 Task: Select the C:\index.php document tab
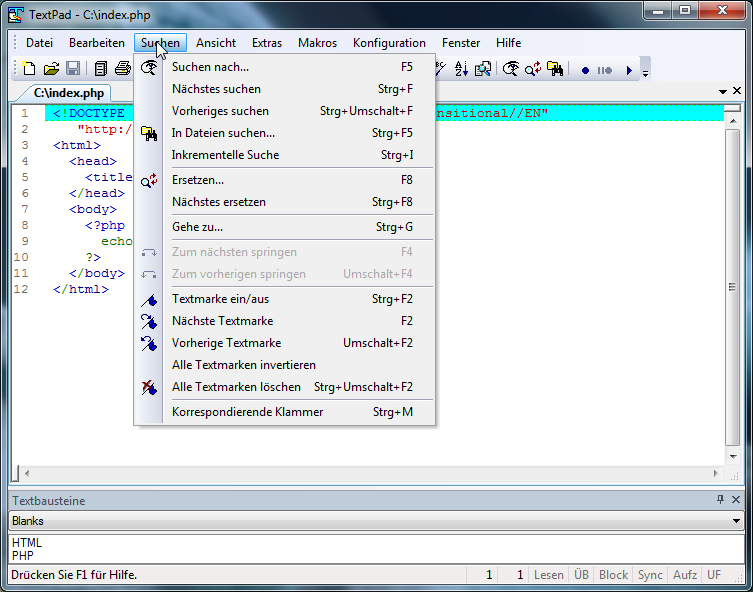pos(69,93)
